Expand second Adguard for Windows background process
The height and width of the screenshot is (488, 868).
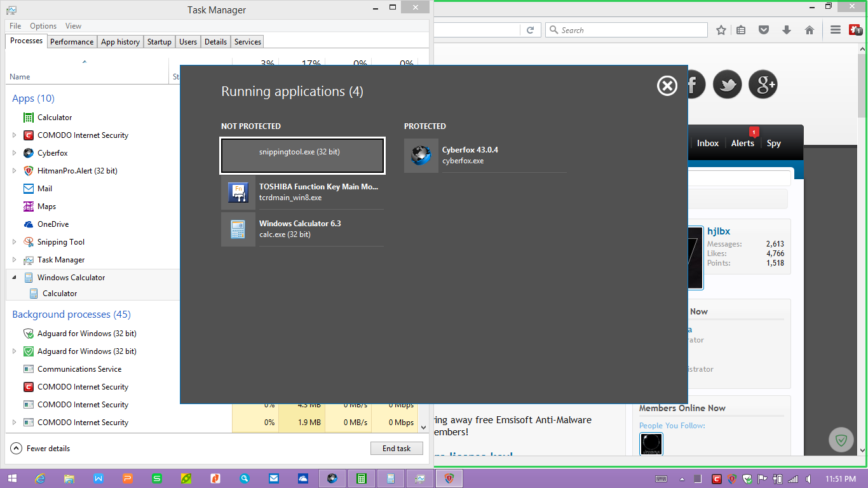tap(15, 351)
